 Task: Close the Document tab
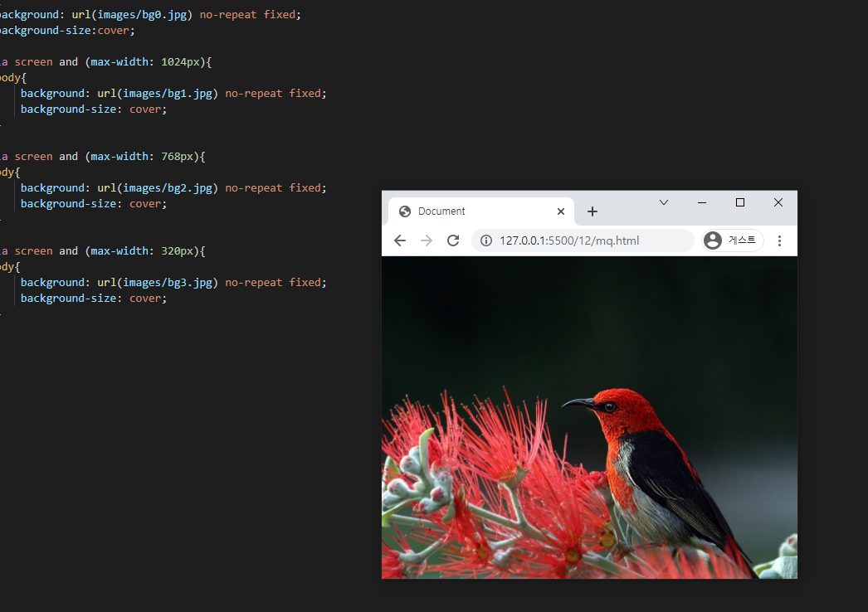(x=561, y=211)
